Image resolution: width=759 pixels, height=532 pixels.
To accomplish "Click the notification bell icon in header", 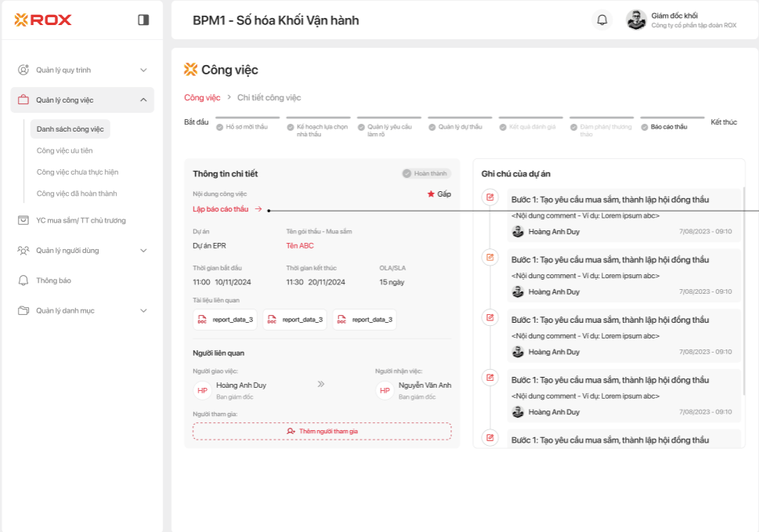I will (x=602, y=20).
